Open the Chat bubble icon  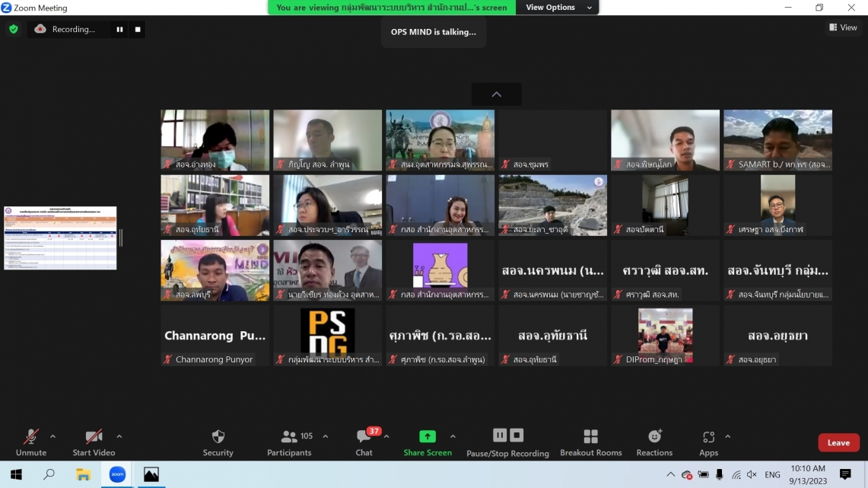click(x=364, y=436)
